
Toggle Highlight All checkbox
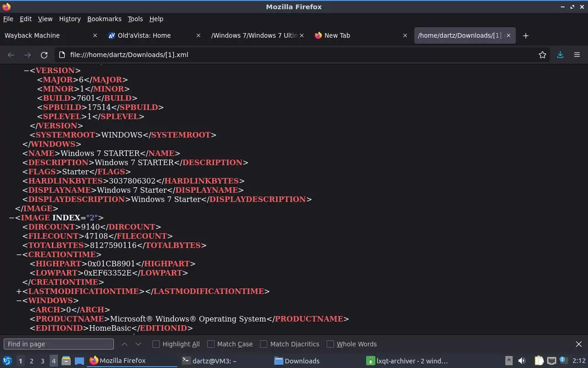click(x=156, y=344)
